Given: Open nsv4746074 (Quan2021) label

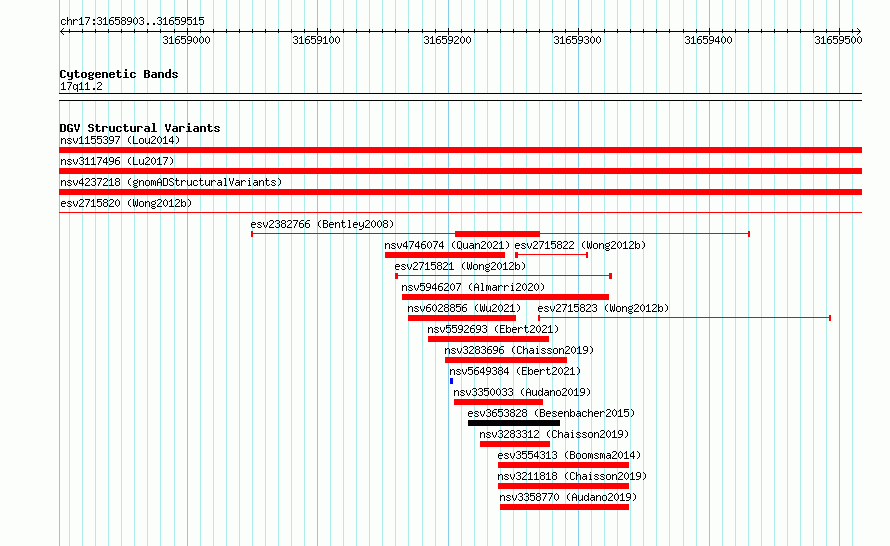Looking at the screenshot, I should coord(447,245).
